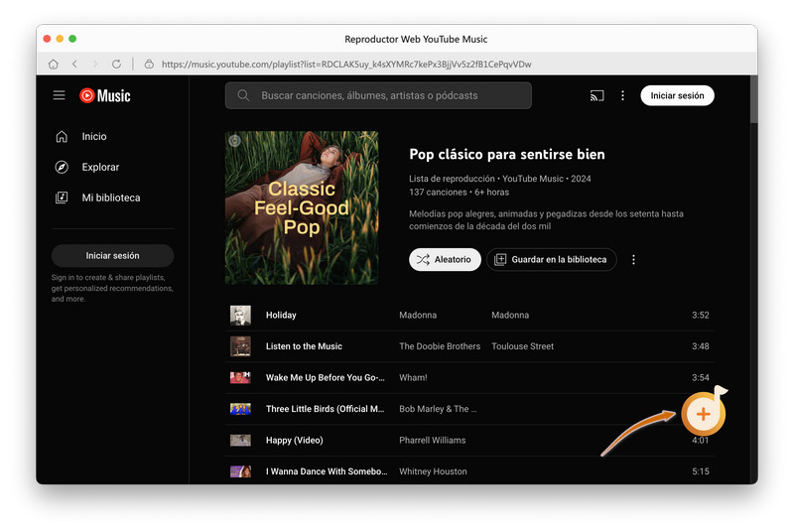
Task: Click the lock icon beside the URL
Action: coord(149,65)
